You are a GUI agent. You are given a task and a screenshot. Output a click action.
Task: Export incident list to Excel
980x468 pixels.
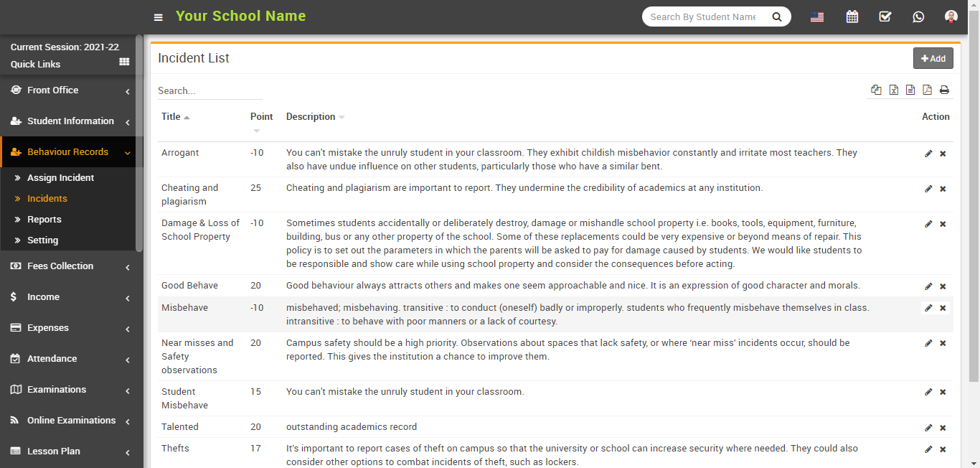893,90
